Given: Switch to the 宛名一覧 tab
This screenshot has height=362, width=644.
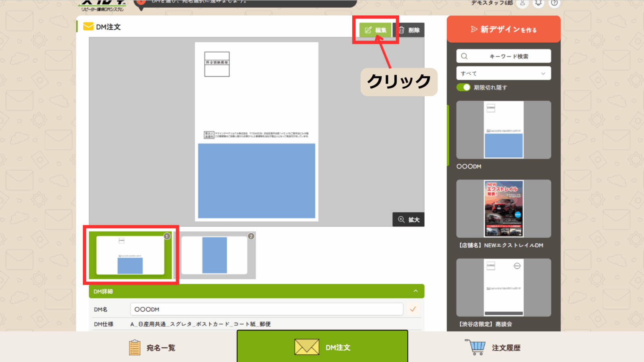Looking at the screenshot, I should [x=152, y=348].
